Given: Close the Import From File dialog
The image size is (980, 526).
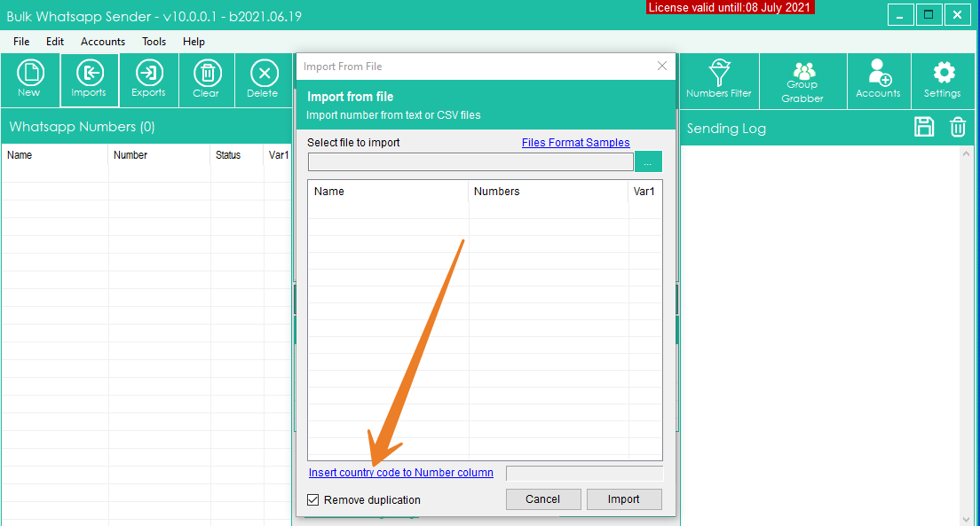Looking at the screenshot, I should point(662,66).
